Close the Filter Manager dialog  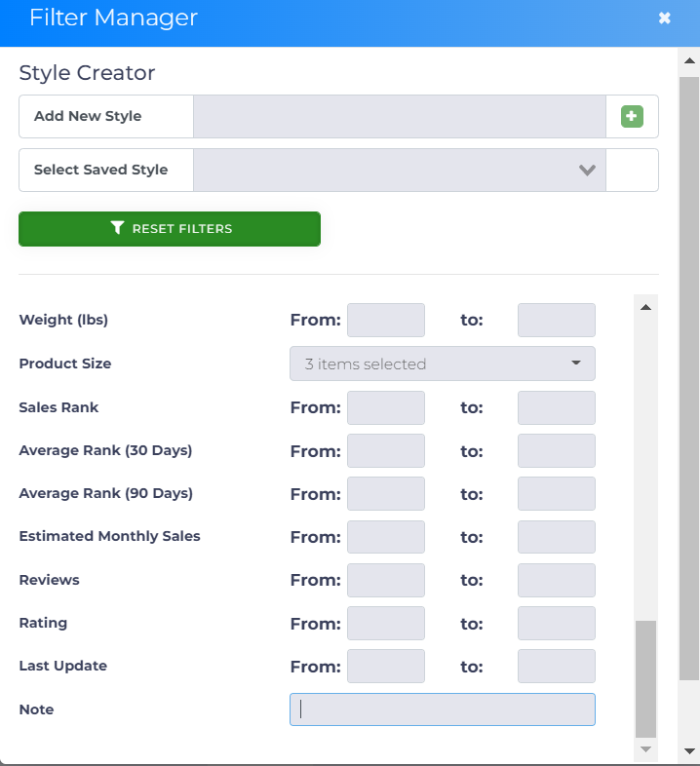pos(664,18)
